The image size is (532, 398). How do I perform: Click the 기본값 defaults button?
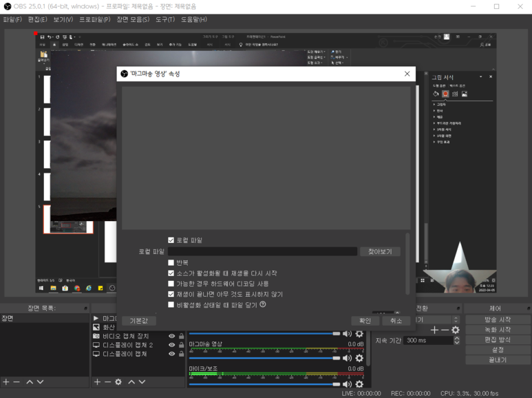pyautogui.click(x=139, y=321)
